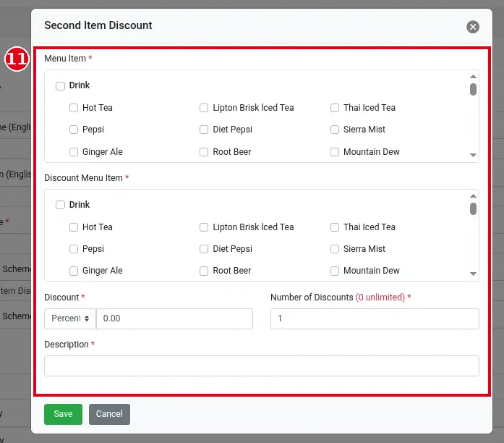Check Root Beer in Menu Item list
Viewport: 504px width, 443px height.
[204, 152]
